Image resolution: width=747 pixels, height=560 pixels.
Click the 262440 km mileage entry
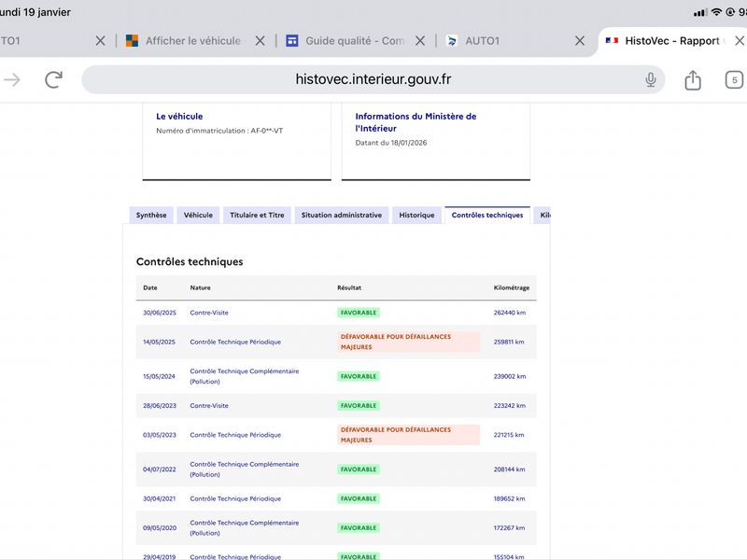[509, 313]
